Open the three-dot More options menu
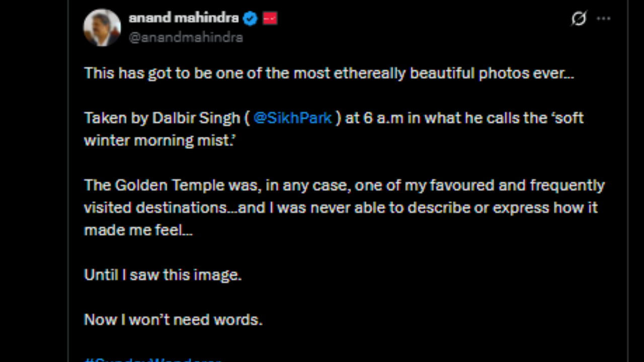Image resolution: width=644 pixels, height=362 pixels. click(603, 19)
